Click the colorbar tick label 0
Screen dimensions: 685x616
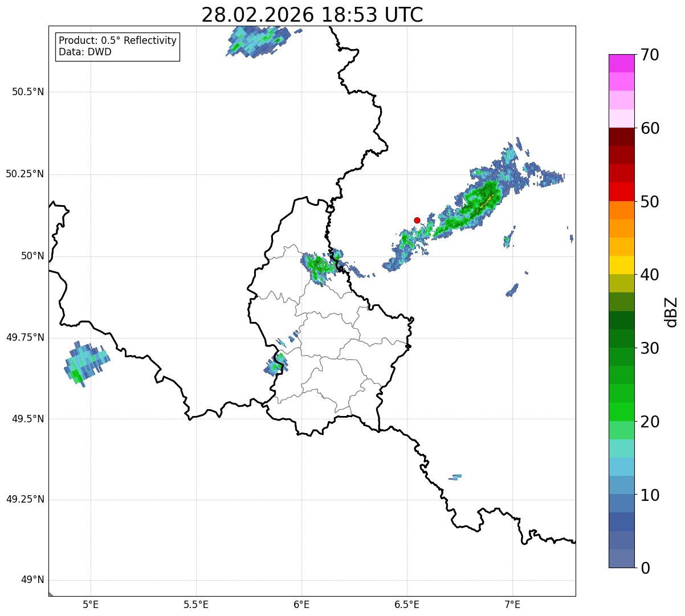[x=644, y=568]
